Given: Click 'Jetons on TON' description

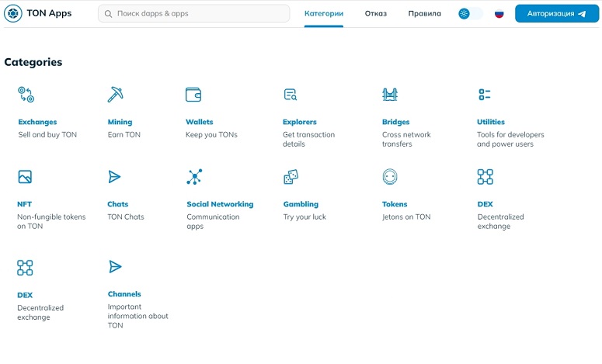Looking at the screenshot, I should [x=406, y=217].
